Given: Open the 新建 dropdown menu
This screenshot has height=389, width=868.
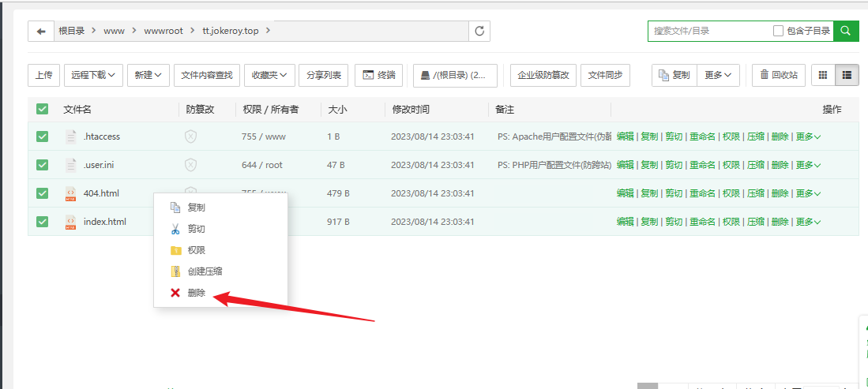Looking at the screenshot, I should click(x=148, y=75).
